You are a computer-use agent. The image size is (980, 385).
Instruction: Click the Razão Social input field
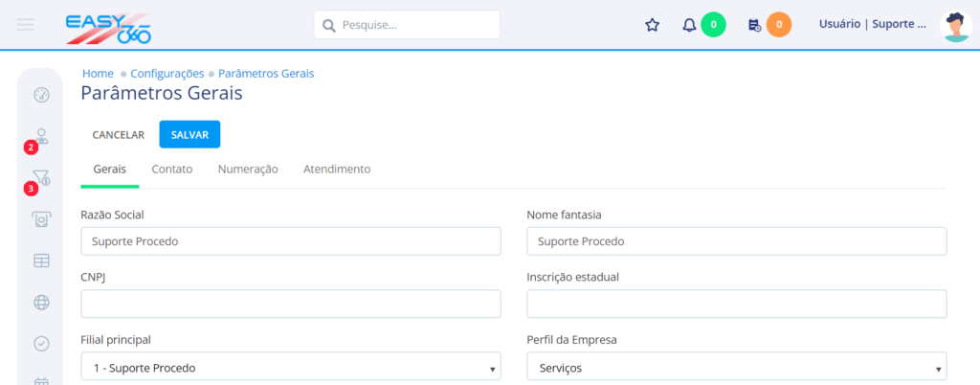[291, 241]
